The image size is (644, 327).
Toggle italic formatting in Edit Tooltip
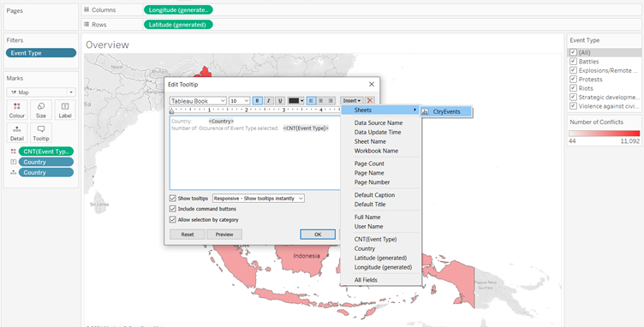point(269,100)
